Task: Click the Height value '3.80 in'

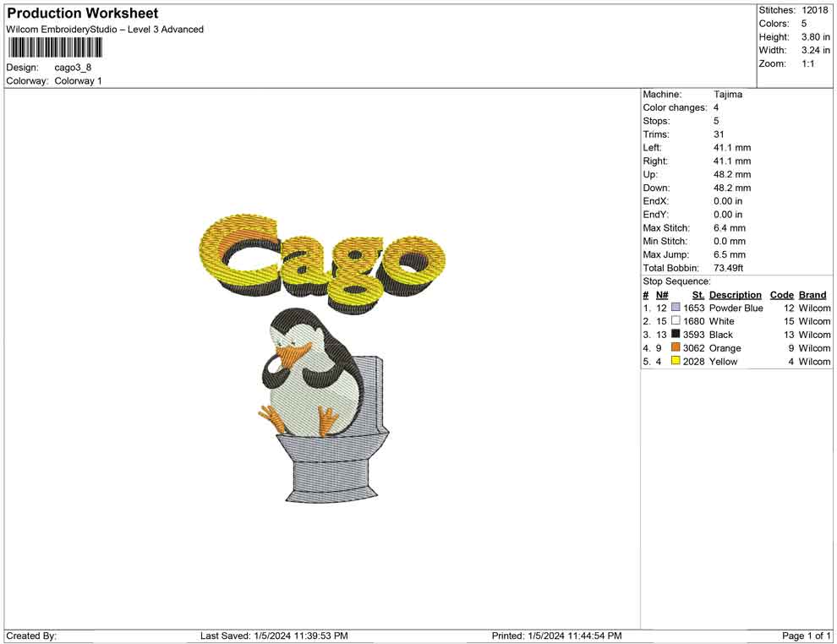Action: click(816, 37)
